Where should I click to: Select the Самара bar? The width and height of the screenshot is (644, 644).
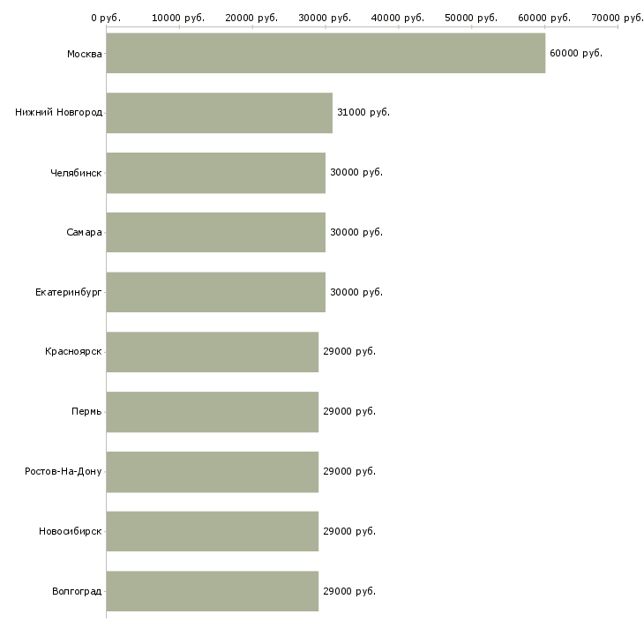tap(215, 232)
